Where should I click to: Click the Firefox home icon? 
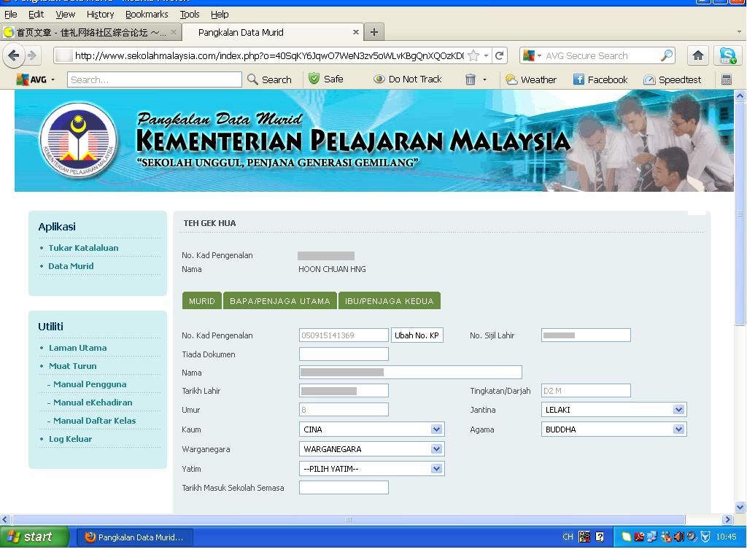698,55
